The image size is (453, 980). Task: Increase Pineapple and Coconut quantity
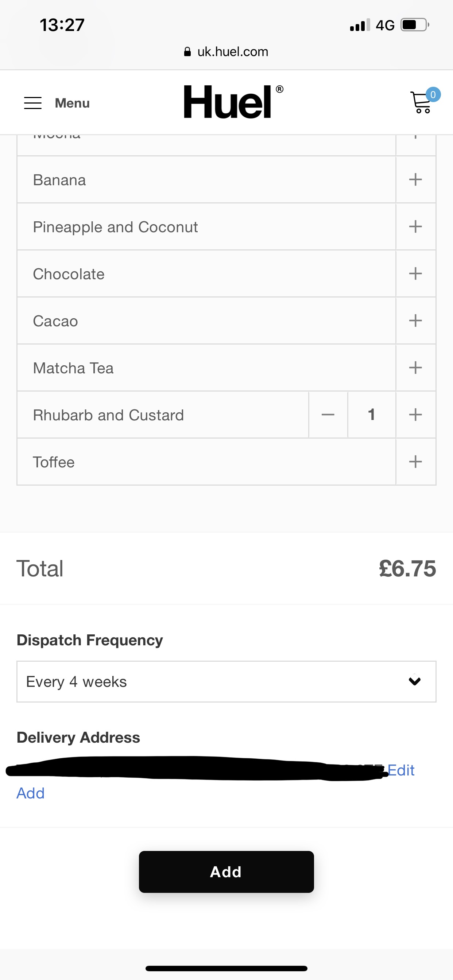pos(415,227)
